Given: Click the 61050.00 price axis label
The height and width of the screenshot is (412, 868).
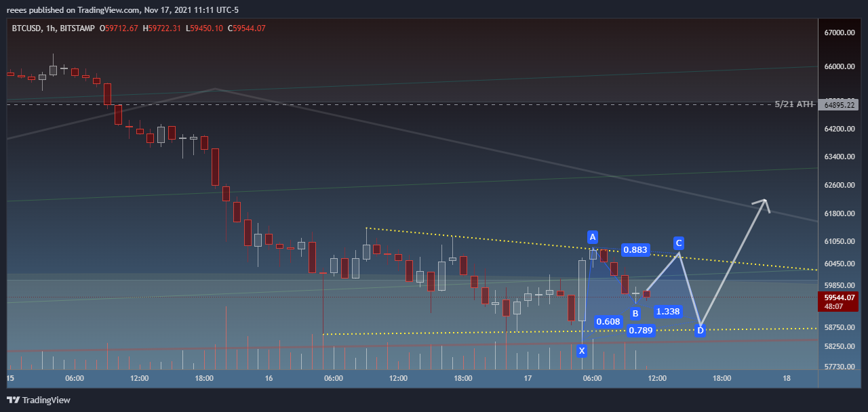Looking at the screenshot, I should [840, 241].
